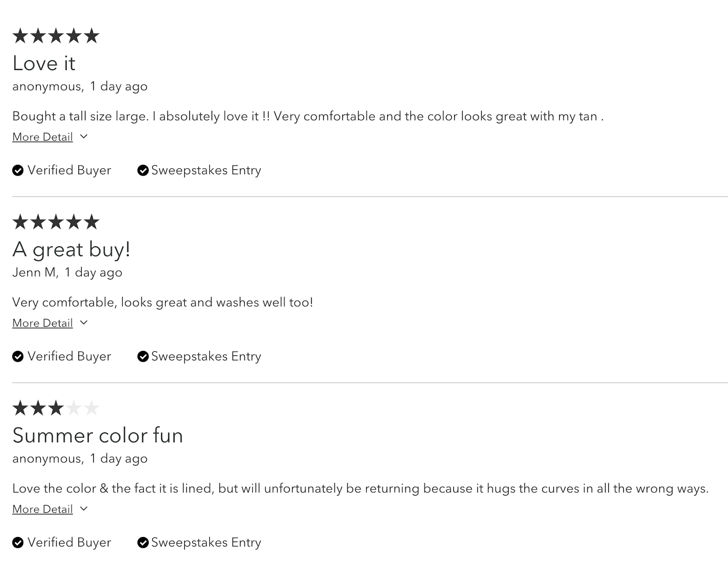The width and height of the screenshot is (728, 562).
Task: Click reviewer name Jenn M
Action: click(34, 273)
